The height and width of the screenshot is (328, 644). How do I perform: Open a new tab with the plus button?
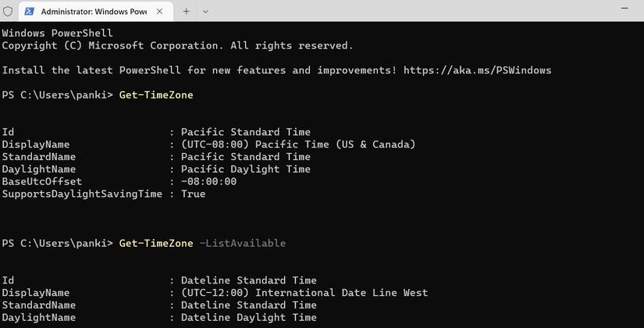186,11
